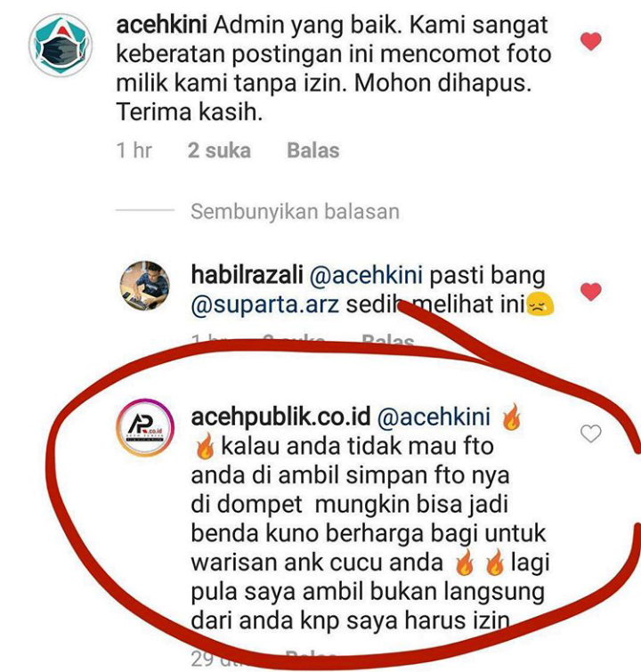Open @acehkini mention in acehpublik.co.id's reply
This screenshot has height=672, width=641.
(434, 417)
